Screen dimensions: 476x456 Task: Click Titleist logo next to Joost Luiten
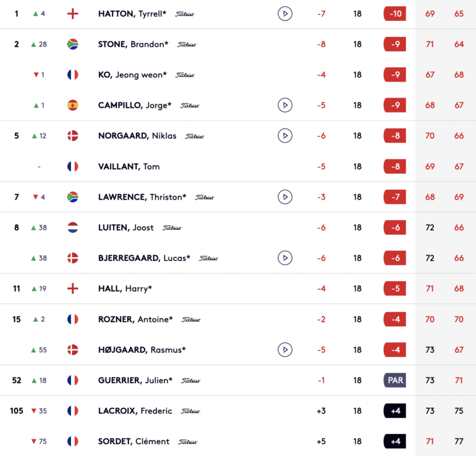click(x=172, y=228)
